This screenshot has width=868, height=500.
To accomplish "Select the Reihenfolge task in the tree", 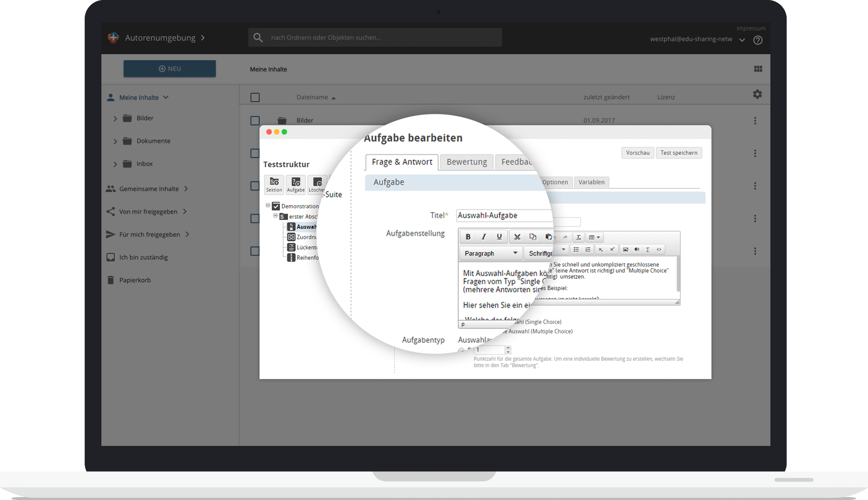I will [x=302, y=258].
